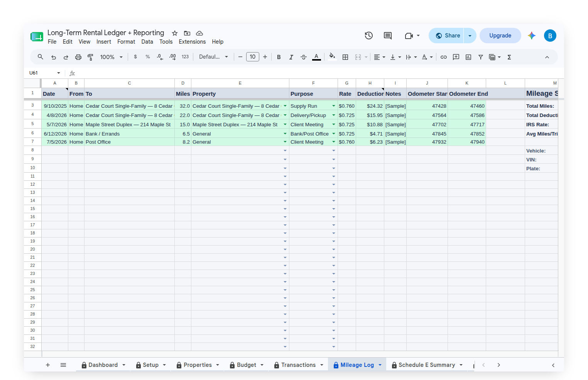Open the File menu
Image resolution: width=588 pixels, height=380 pixels.
pyautogui.click(x=52, y=42)
